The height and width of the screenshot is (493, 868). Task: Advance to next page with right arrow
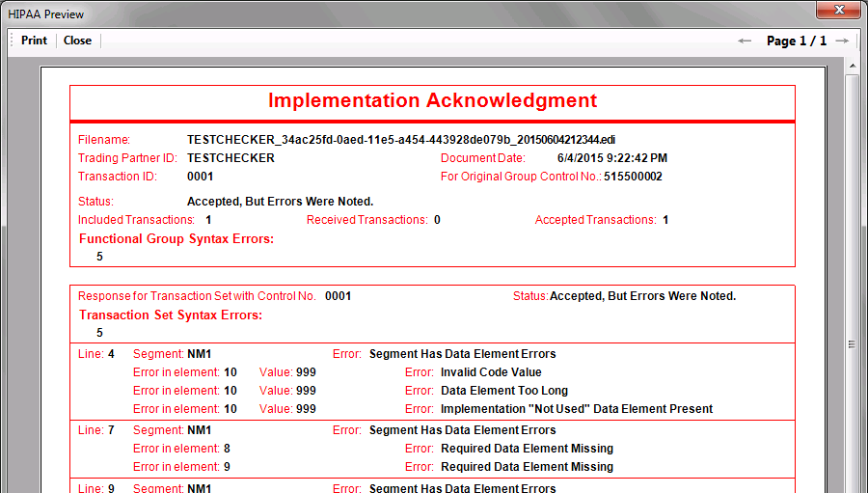[842, 41]
